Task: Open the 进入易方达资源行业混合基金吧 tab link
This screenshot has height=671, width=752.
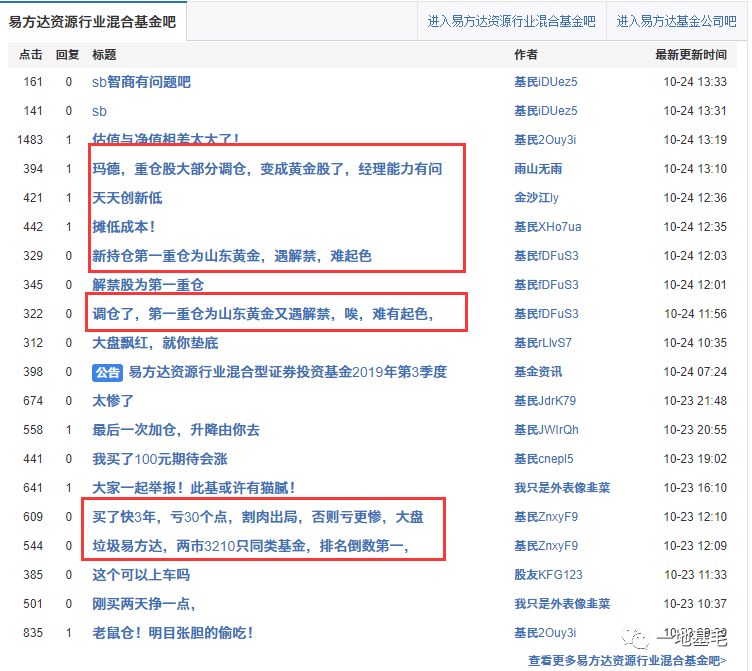Action: point(511,21)
